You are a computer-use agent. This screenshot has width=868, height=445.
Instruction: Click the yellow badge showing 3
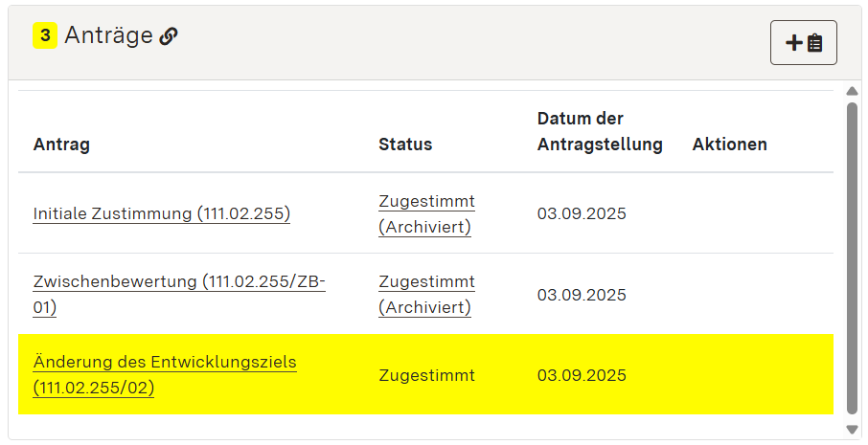pyautogui.click(x=45, y=36)
